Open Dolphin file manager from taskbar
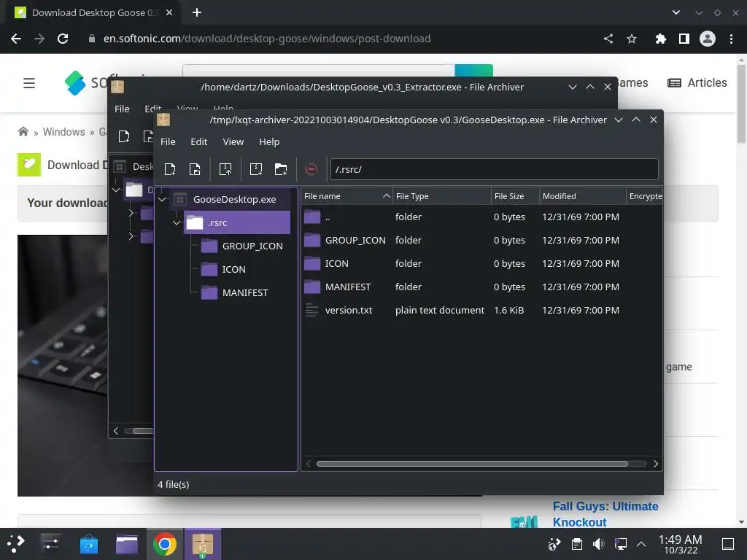Screen dimensions: 747x560 coord(127,544)
